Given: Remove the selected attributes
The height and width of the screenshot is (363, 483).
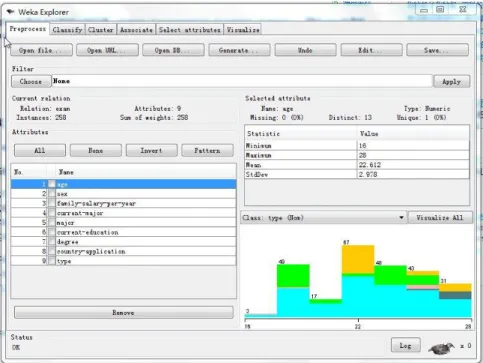Looking at the screenshot, I should coord(124,313).
